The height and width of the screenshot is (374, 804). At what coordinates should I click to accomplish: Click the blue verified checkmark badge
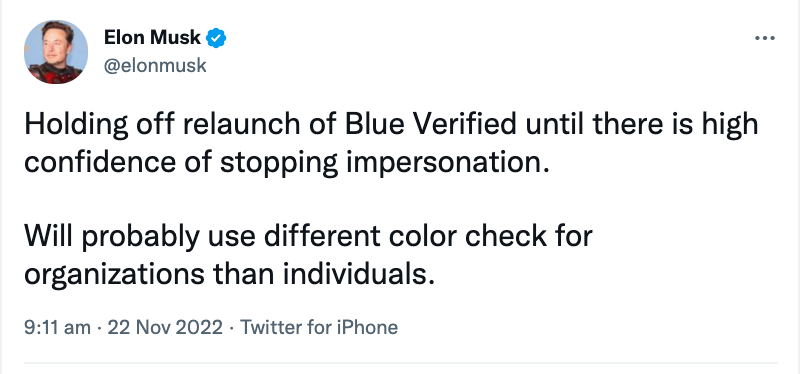(216, 38)
